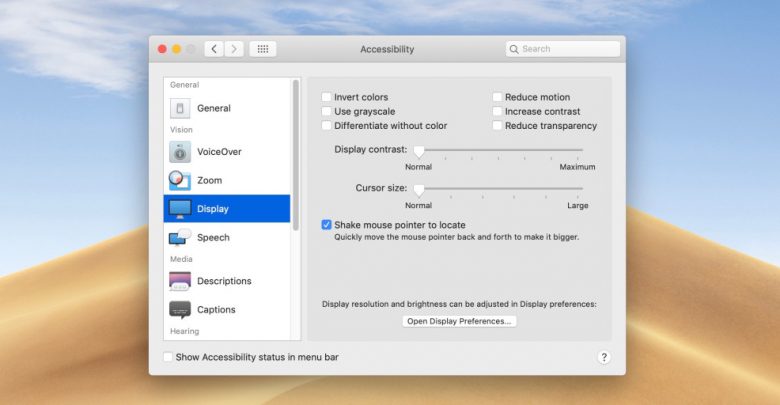Viewport: 780px width, 405px height.
Task: Click Open Display Preferences button
Action: [459, 321]
